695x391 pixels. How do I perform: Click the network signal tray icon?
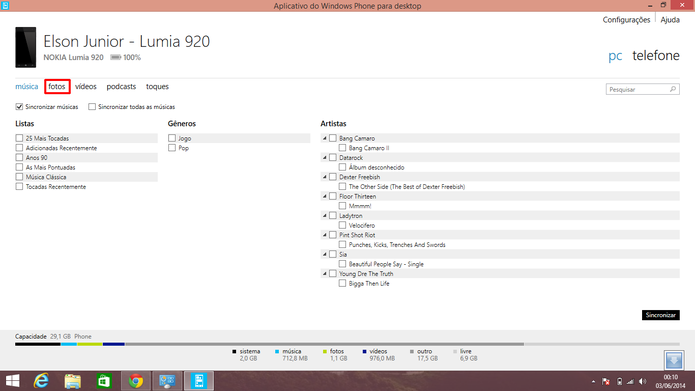click(x=630, y=382)
